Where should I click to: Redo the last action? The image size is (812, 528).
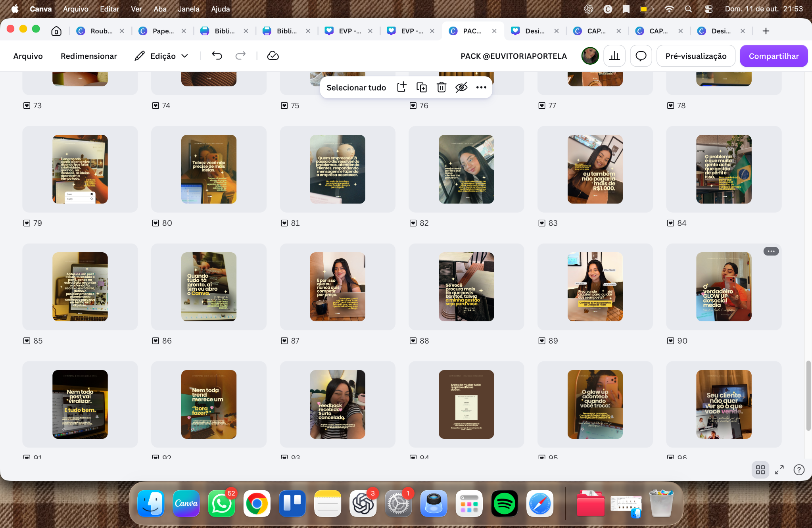240,56
